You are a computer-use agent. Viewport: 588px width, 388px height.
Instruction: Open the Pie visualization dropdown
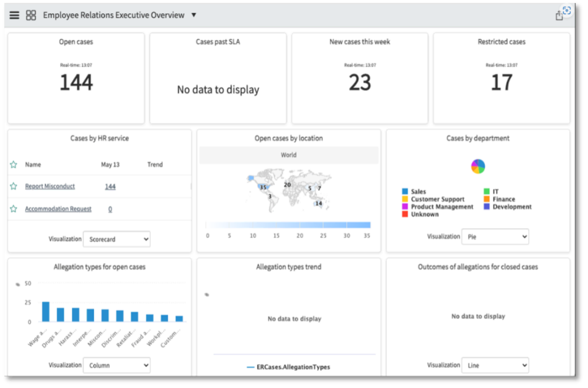coord(495,236)
